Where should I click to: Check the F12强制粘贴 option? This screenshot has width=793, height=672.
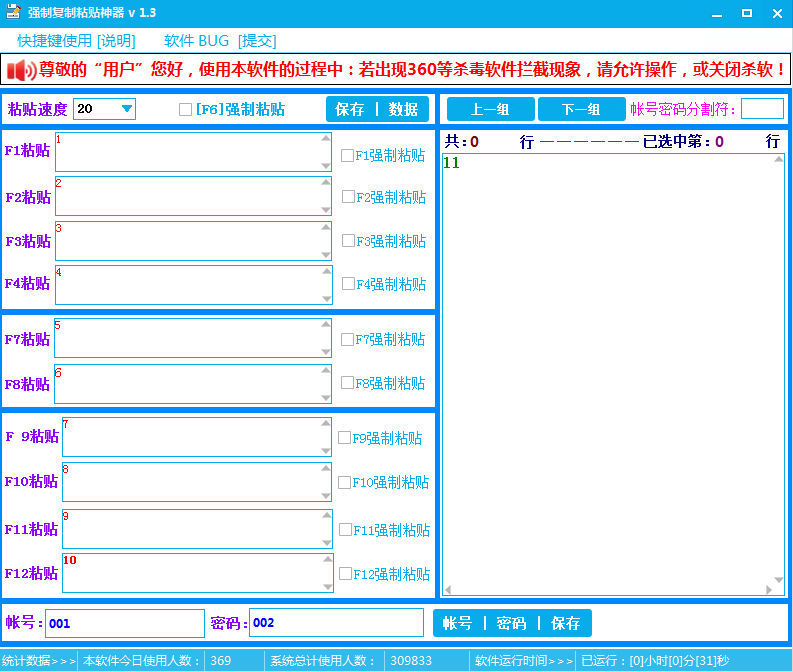click(x=345, y=574)
